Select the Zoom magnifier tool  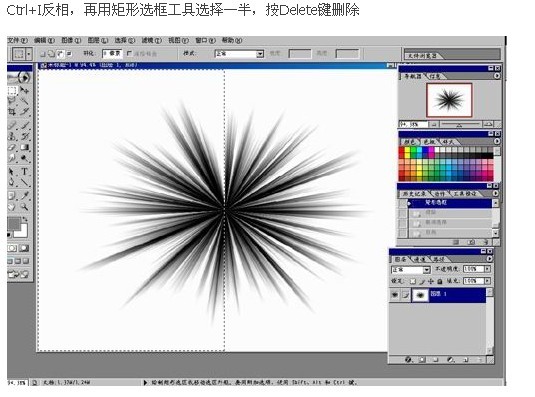pos(25,207)
